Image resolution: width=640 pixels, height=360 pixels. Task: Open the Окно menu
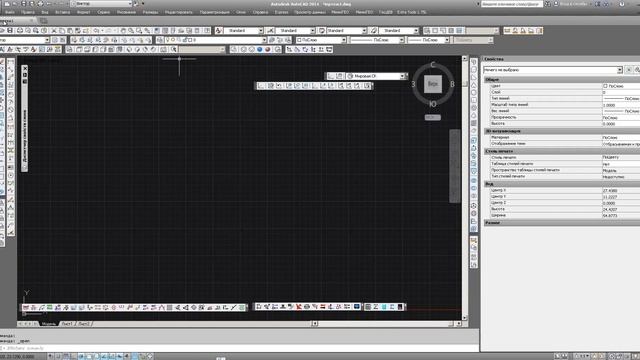point(241,12)
